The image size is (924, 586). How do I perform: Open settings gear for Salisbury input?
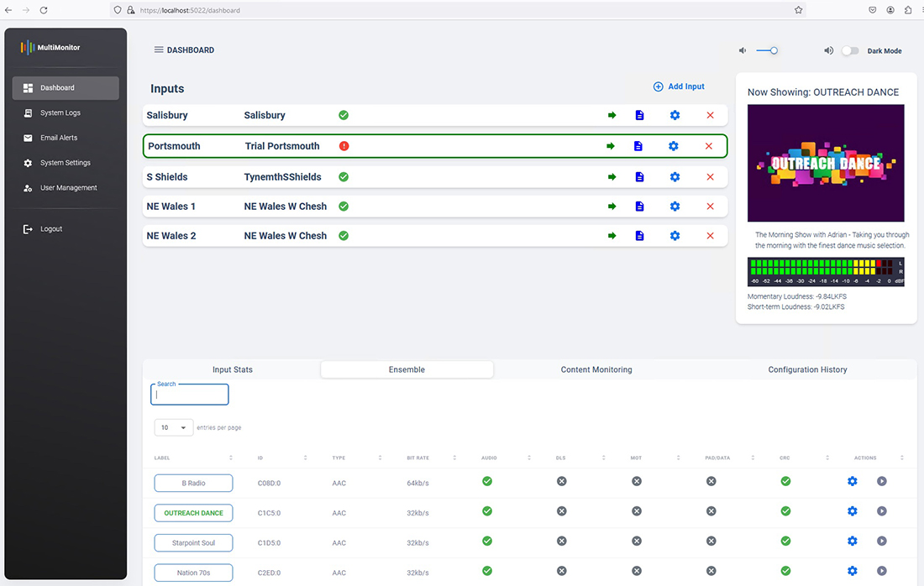[675, 115]
